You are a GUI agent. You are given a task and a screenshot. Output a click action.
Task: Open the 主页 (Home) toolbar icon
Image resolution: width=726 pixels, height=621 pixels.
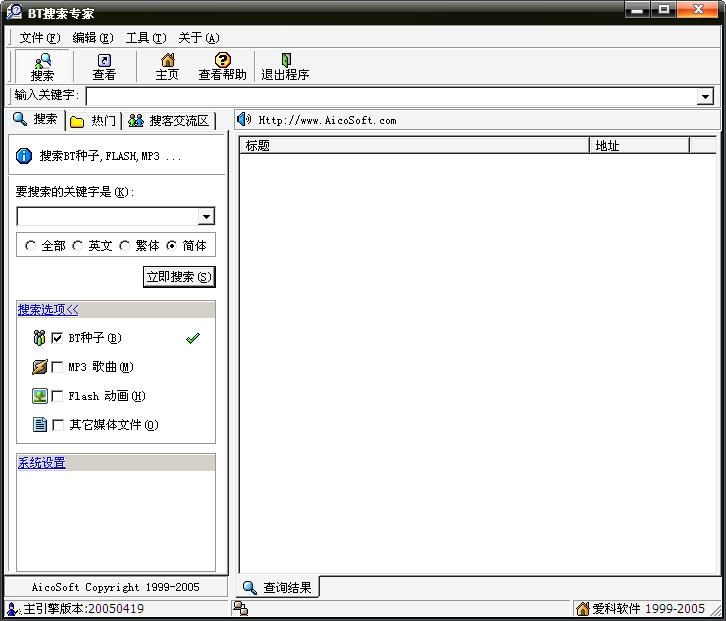click(x=167, y=66)
